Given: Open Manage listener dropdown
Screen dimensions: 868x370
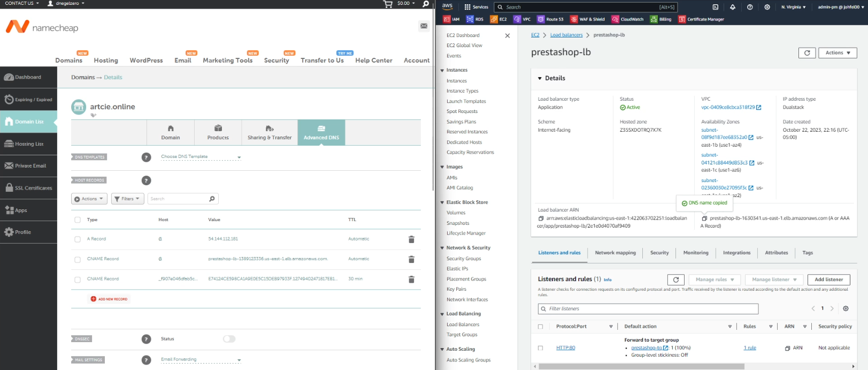Looking at the screenshot, I should (774, 280).
